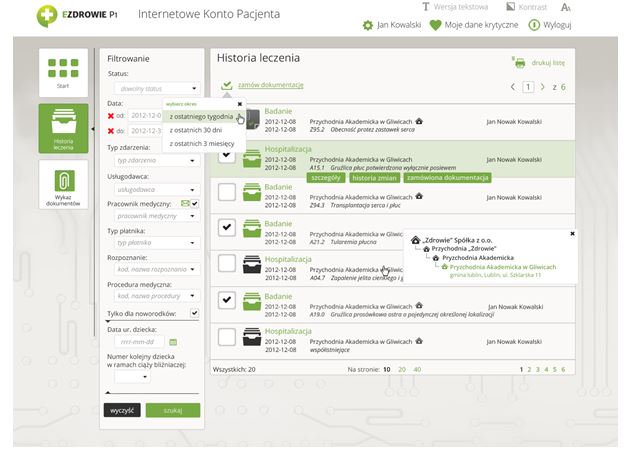Go to page 6 in bottom pagination
Viewport: 632px width, 458px height.
pos(563,369)
